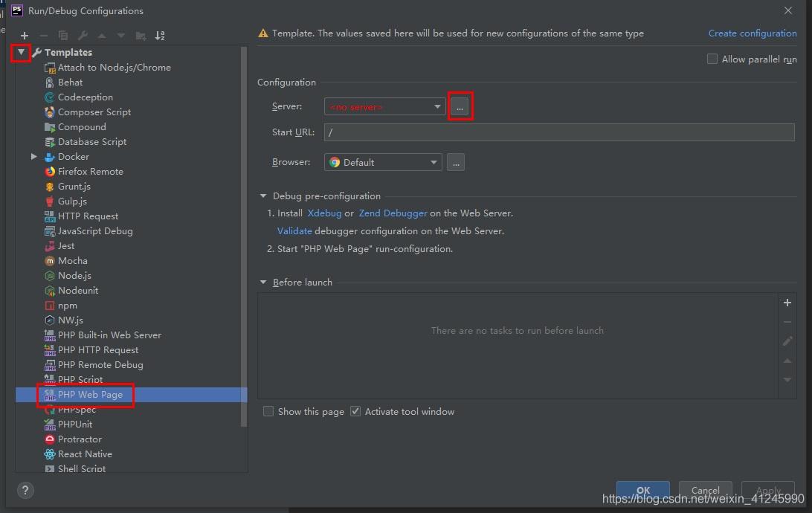Click the Start URL input field
The width and height of the screenshot is (812, 513).
pos(558,132)
